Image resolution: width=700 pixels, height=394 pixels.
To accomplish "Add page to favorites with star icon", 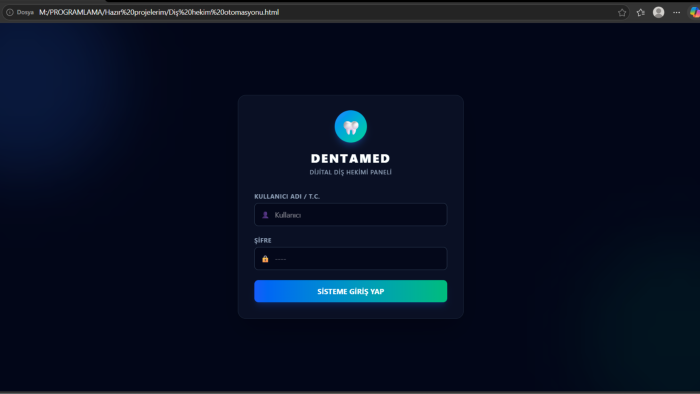I will [x=622, y=12].
